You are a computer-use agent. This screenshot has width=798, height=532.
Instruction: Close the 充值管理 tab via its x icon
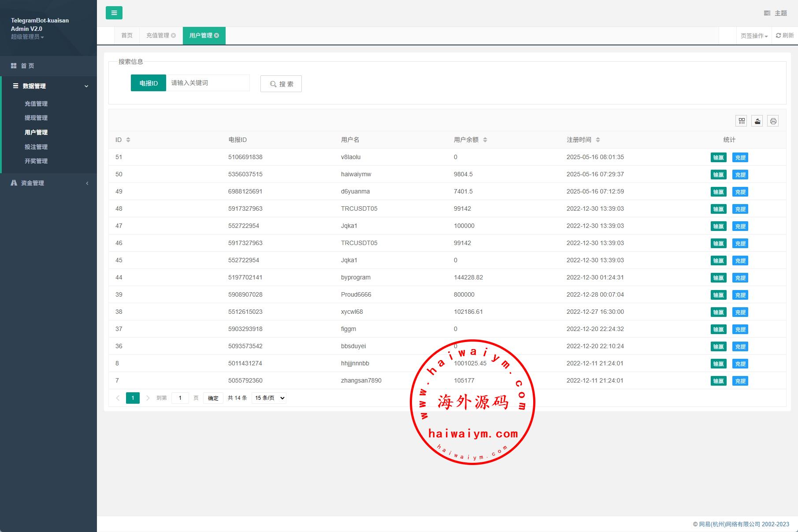pyautogui.click(x=174, y=35)
